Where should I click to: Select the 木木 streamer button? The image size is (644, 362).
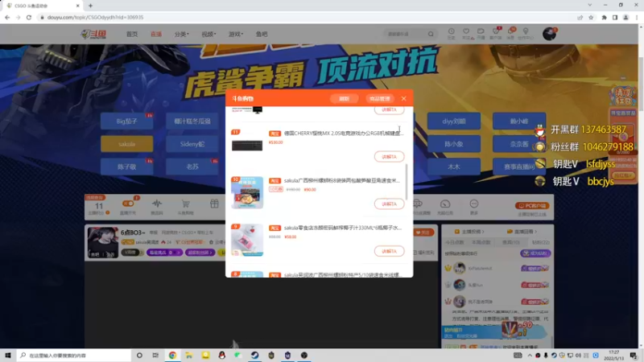454,167
